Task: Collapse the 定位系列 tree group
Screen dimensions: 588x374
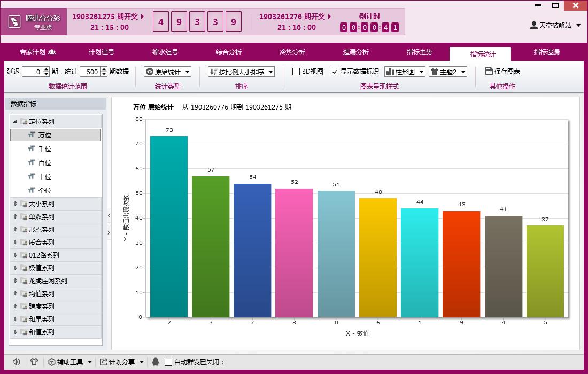Action: (15, 121)
